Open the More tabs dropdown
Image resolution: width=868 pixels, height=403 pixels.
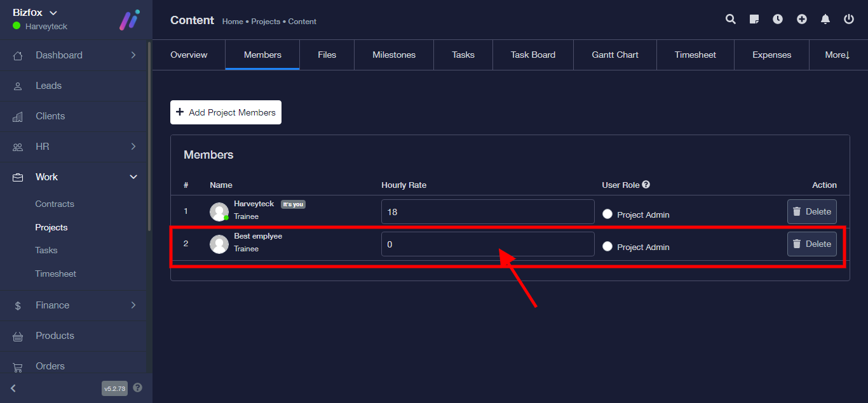(837, 55)
